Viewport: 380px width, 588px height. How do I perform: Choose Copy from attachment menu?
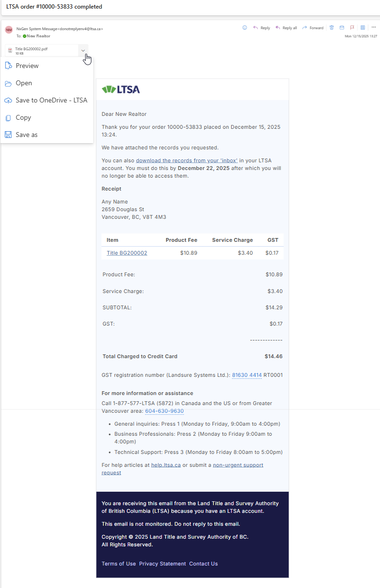23,117
